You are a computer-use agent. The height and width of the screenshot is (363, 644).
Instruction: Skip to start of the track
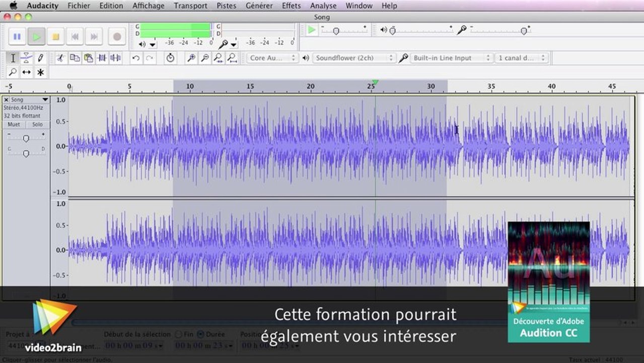[x=75, y=37]
